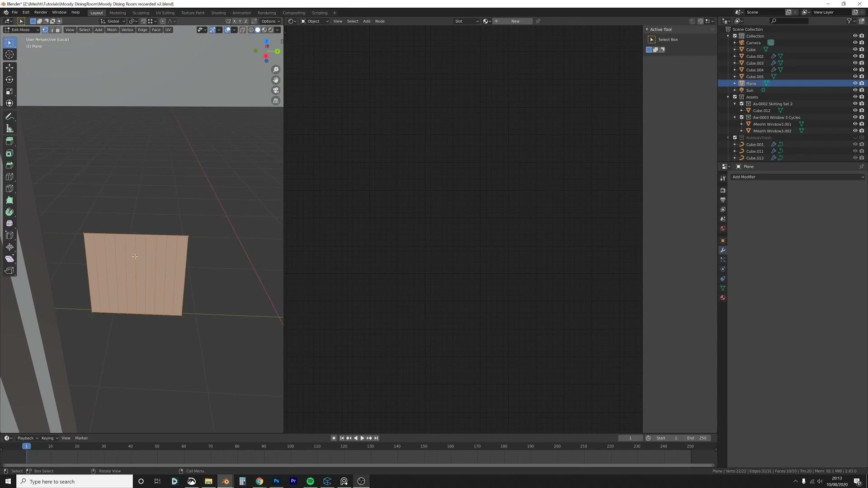Open Modifier properties wrench tab
The height and width of the screenshot is (488, 868).
pyautogui.click(x=723, y=250)
